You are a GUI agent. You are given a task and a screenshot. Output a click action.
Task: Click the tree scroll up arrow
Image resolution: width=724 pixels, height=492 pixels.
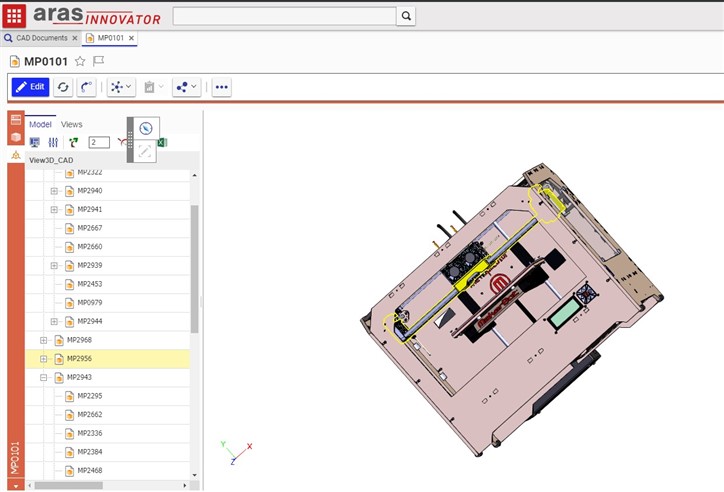click(194, 175)
